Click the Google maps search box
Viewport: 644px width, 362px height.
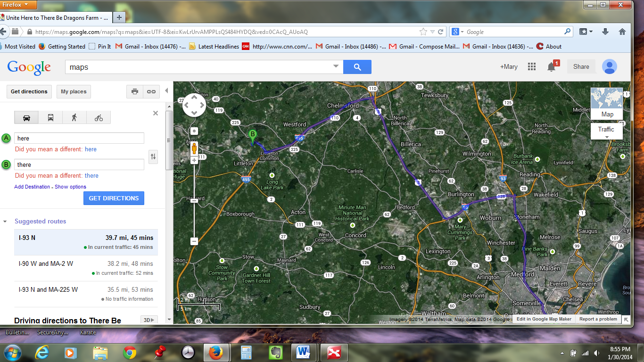pyautogui.click(x=198, y=67)
